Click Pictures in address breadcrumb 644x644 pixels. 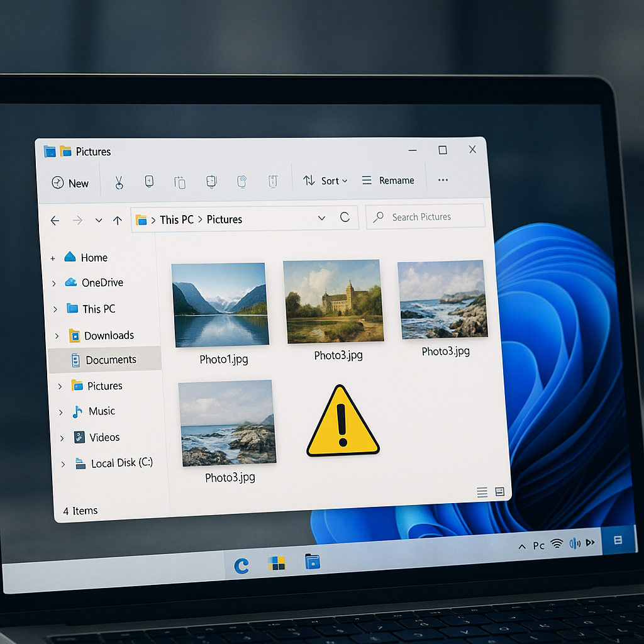pos(225,219)
